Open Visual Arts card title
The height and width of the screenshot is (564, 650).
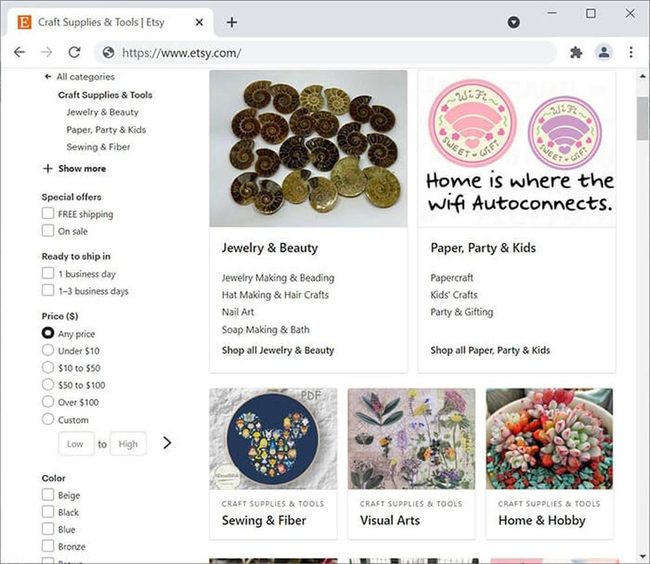tap(390, 520)
